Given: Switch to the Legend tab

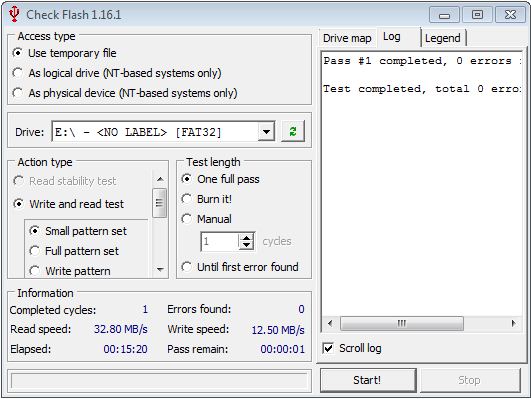Looking at the screenshot, I should click(x=443, y=38).
